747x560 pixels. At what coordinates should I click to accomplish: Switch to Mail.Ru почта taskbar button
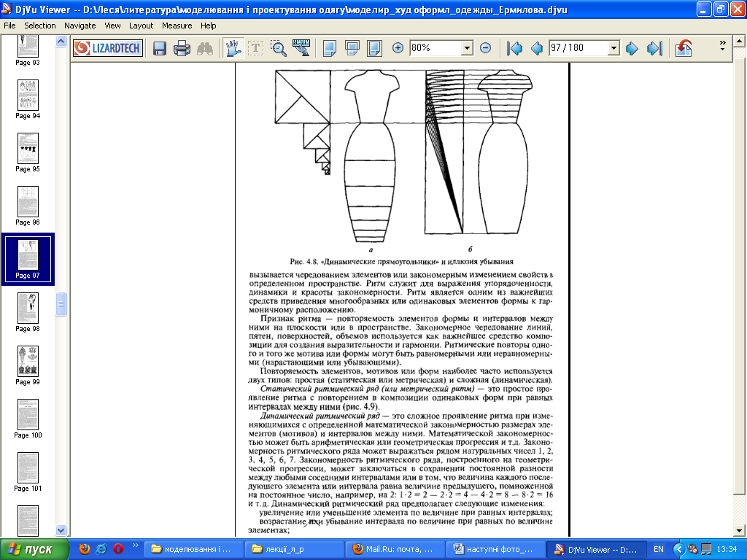[395, 550]
